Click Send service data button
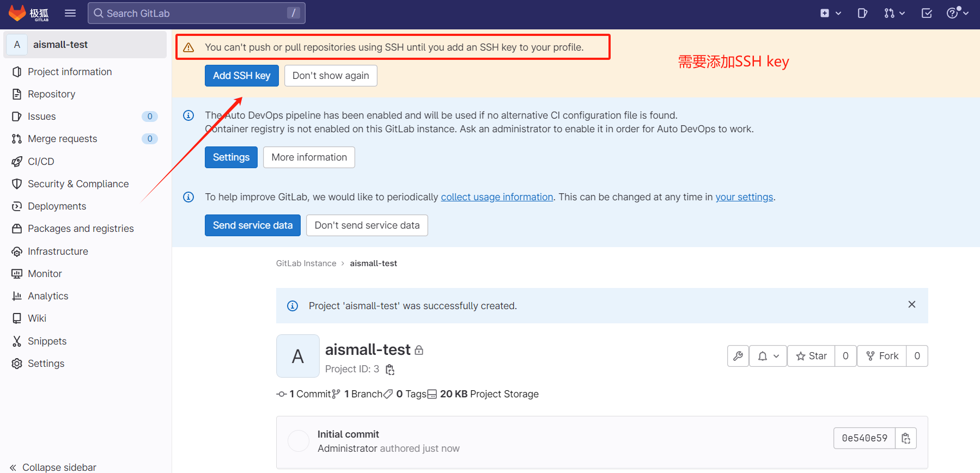Viewport: 980px width, 473px height. [x=253, y=225]
